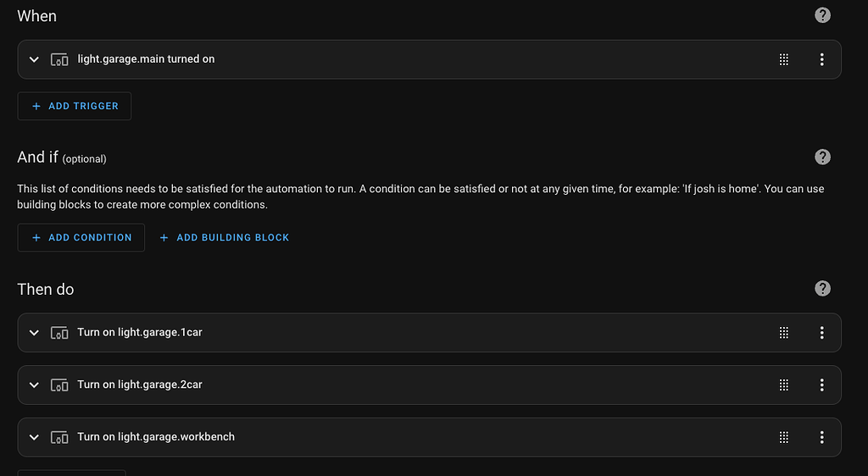
Task: Expand the light.garage.main turned on trigger
Action: click(34, 59)
